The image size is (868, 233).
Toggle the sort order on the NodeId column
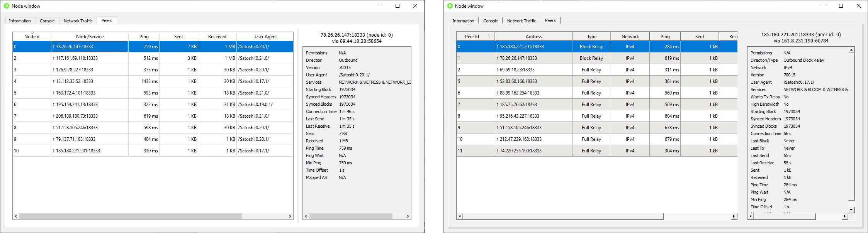pos(32,36)
